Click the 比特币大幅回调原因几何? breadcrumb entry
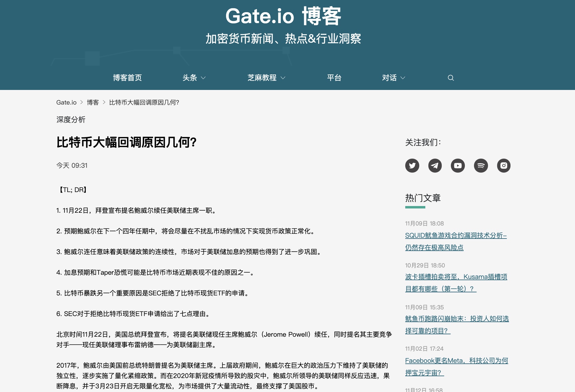The image size is (575, 392). click(144, 102)
